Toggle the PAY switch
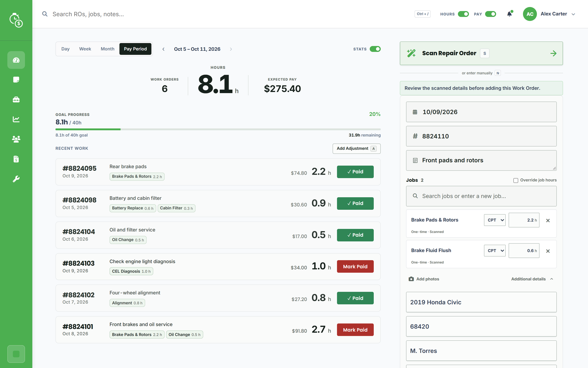 [491, 14]
